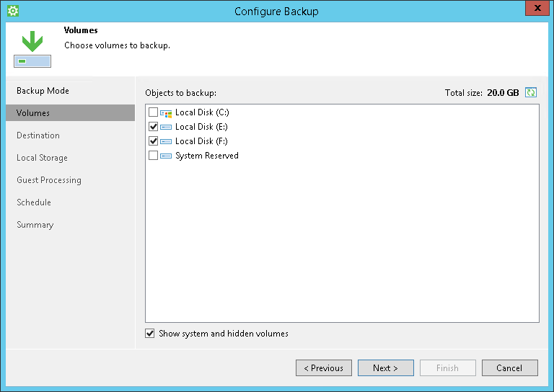This screenshot has width=554, height=392.
Task: Click the Local Disk (C:) Windows drive icon
Action: 166,112
